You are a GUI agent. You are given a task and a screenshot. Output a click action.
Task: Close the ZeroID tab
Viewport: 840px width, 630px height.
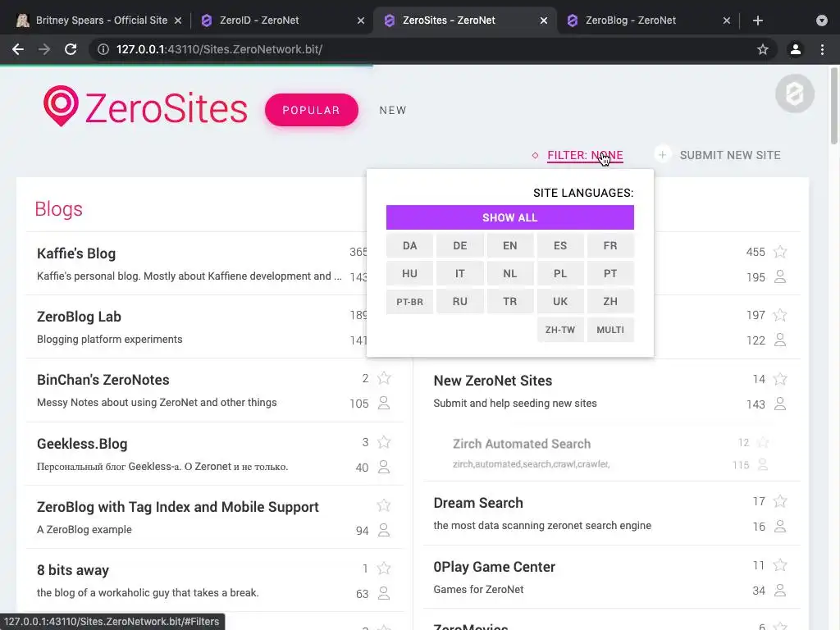click(x=361, y=21)
